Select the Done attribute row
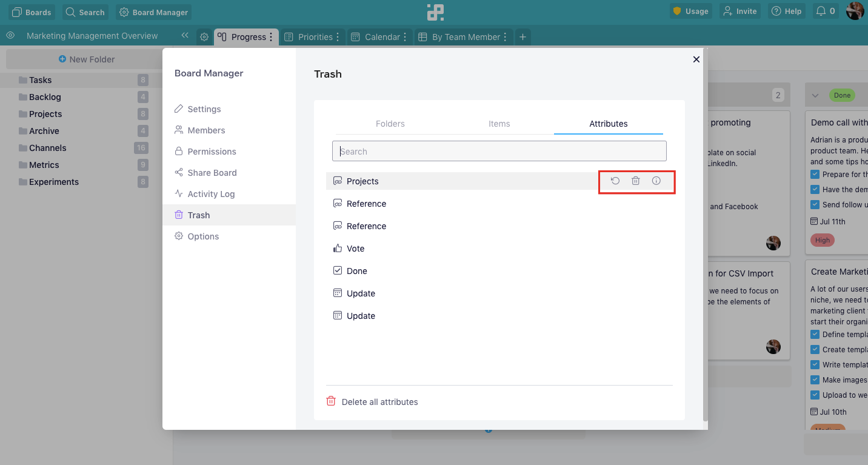The image size is (868, 465). coord(499,271)
